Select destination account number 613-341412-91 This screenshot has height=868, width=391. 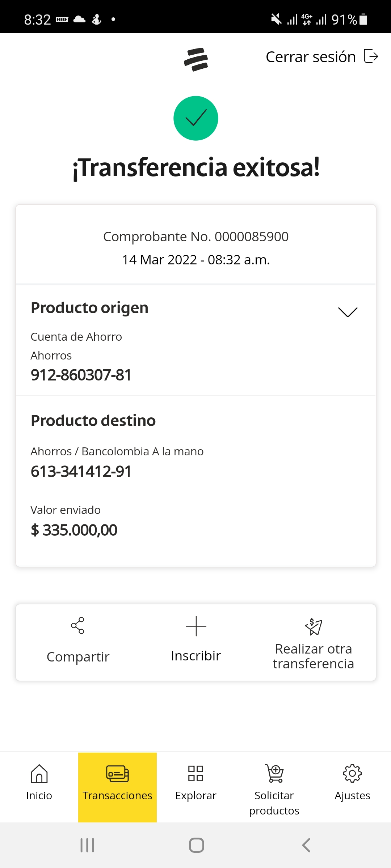(81, 472)
